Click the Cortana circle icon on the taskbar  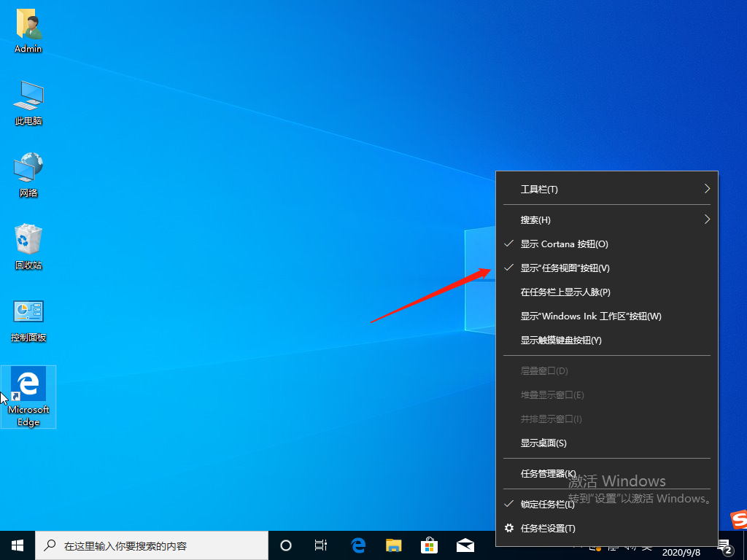285,545
